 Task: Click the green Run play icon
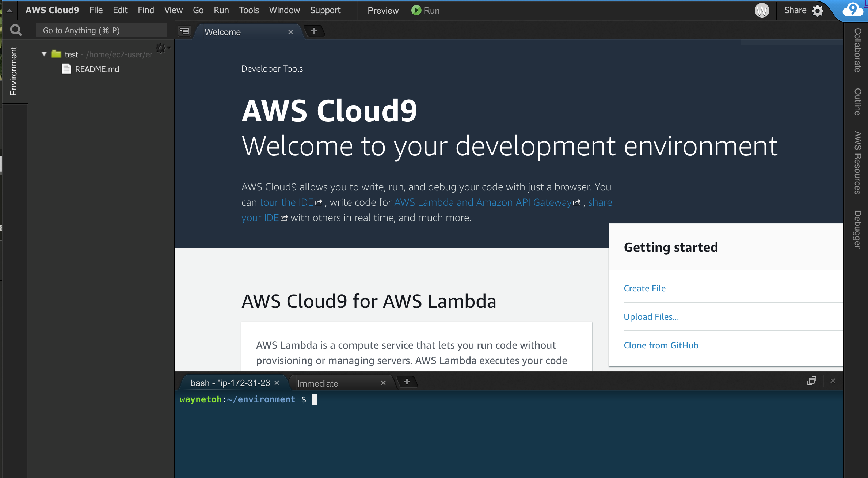click(x=416, y=10)
